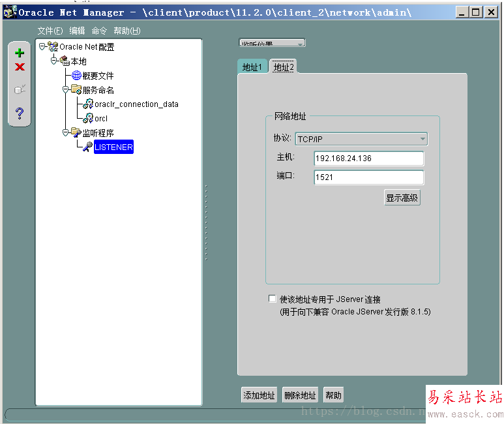Image resolution: width=504 pixels, height=424 pixels.
Task: Open help via question mark icon
Action: click(20, 114)
